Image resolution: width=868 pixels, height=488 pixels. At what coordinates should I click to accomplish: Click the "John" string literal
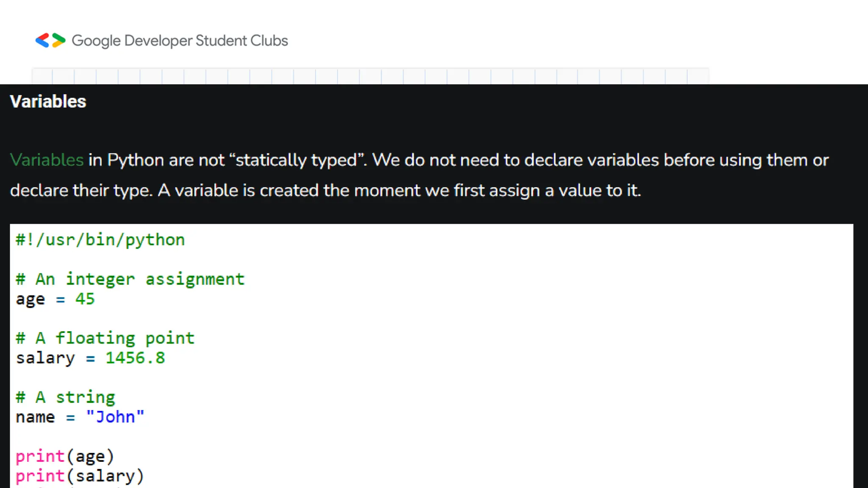coord(115,417)
